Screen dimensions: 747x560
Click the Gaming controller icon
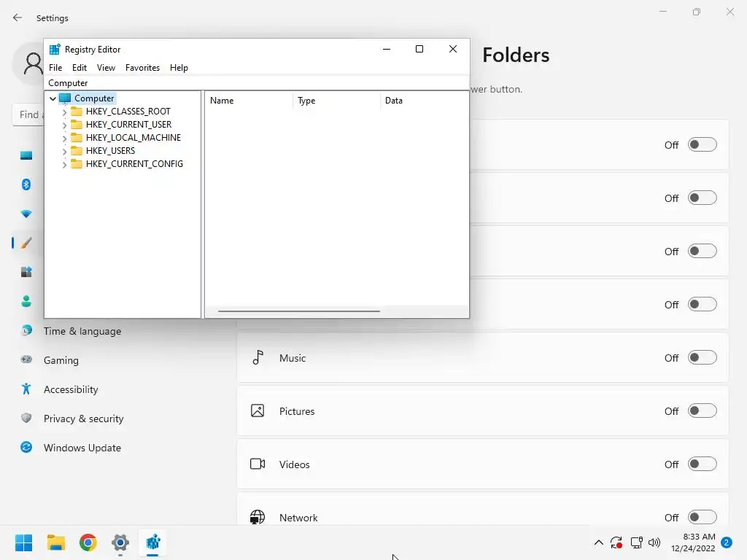point(26,359)
